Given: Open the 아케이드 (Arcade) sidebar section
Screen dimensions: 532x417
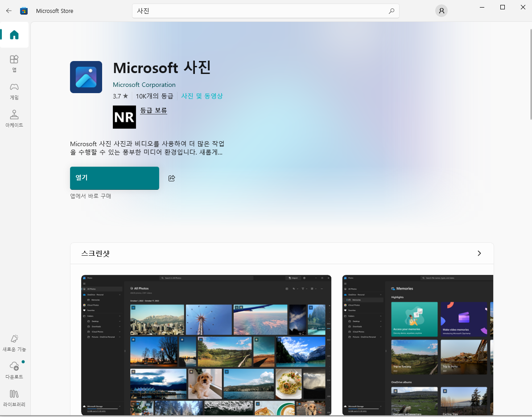Looking at the screenshot, I should coord(14,119).
